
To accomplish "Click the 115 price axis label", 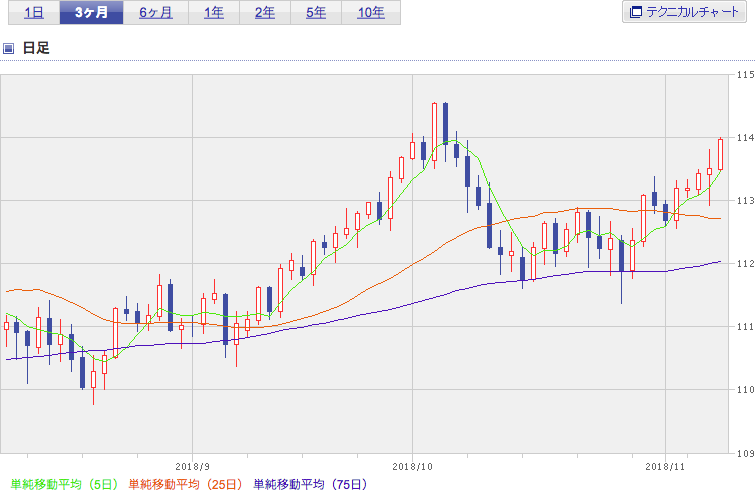I will pyautogui.click(x=745, y=75).
